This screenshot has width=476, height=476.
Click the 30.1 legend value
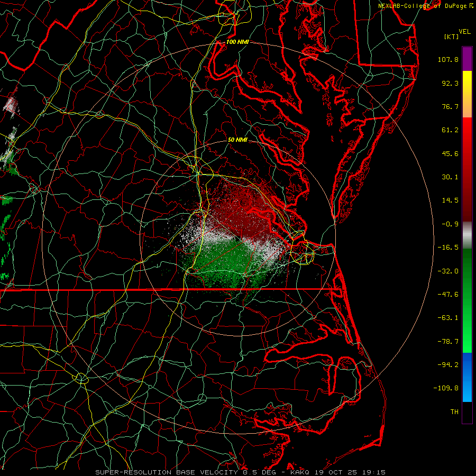(x=450, y=177)
